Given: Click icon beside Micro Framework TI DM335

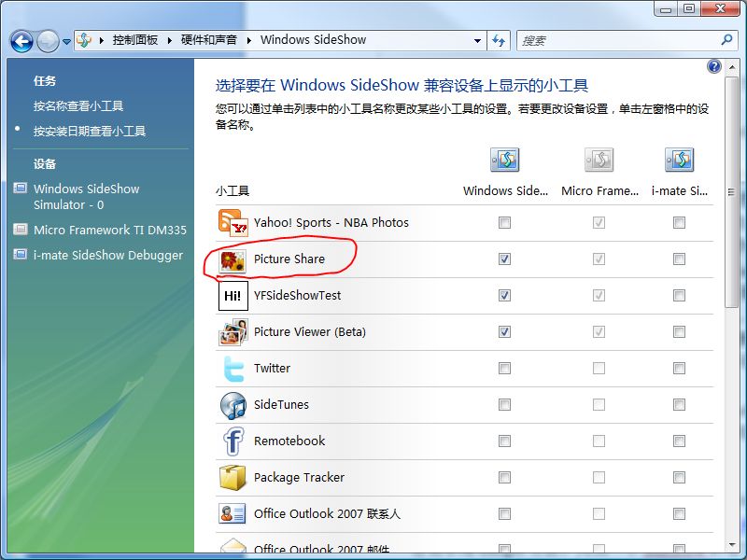Looking at the screenshot, I should 20,230.
